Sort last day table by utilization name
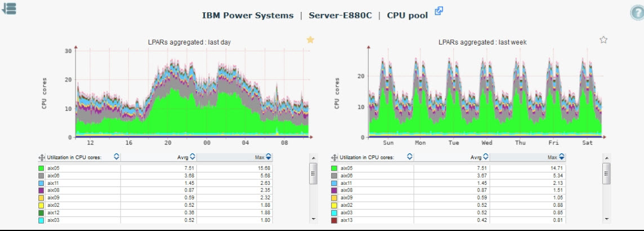644x231 pixels. point(116,157)
